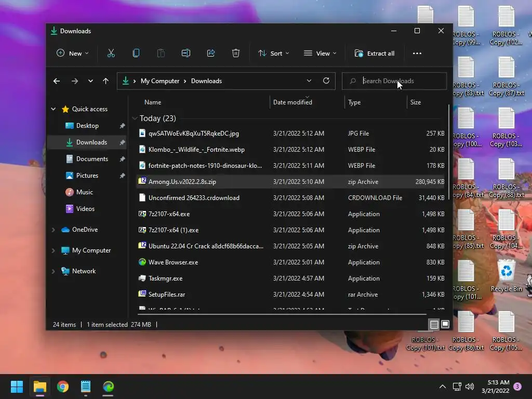Select Unconfirmed 264233.crdownload file
532x399 pixels.
point(290,198)
